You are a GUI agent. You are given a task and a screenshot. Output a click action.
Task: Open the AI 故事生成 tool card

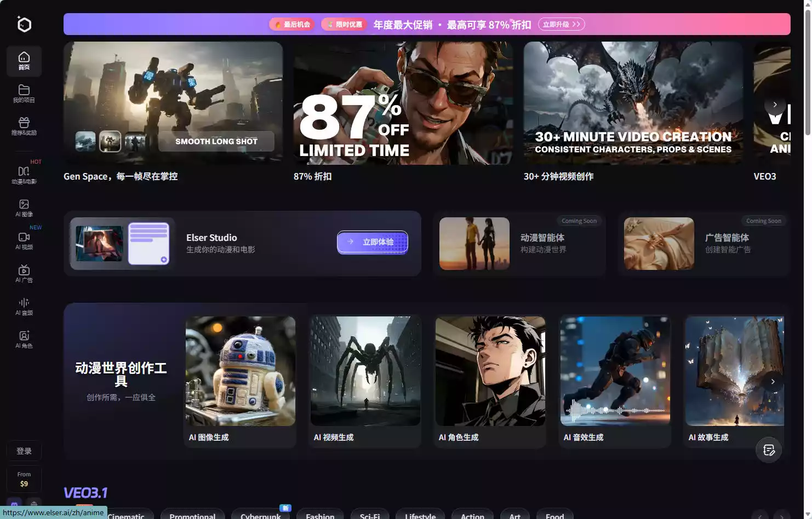point(734,382)
